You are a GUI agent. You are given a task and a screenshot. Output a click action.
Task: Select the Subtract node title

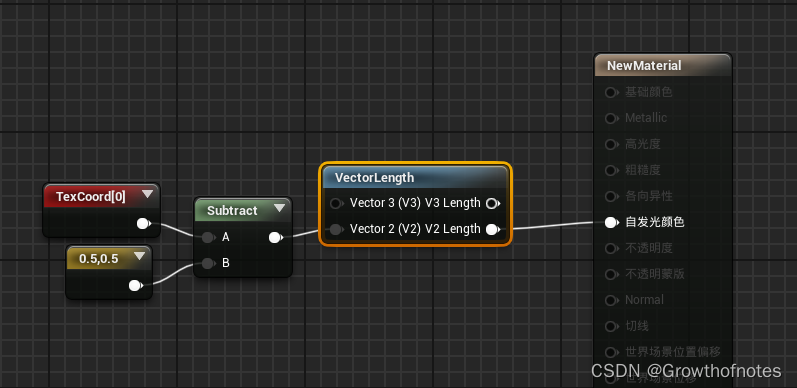[232, 211]
